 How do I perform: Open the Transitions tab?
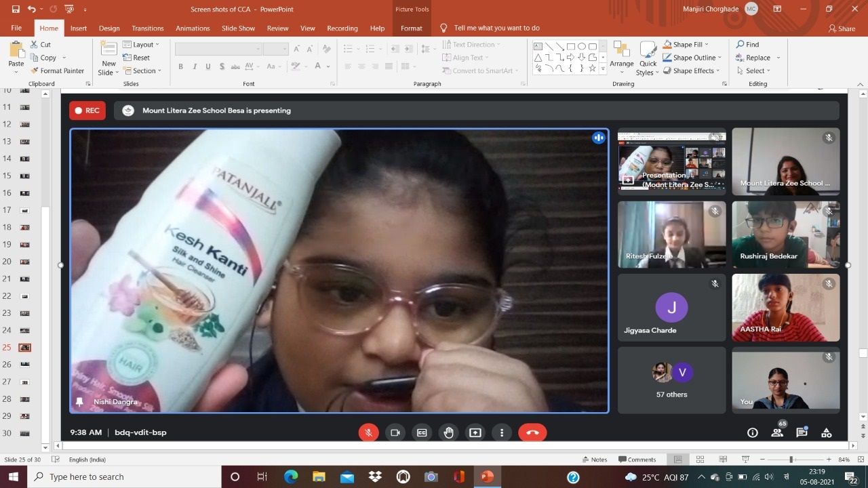pos(148,28)
